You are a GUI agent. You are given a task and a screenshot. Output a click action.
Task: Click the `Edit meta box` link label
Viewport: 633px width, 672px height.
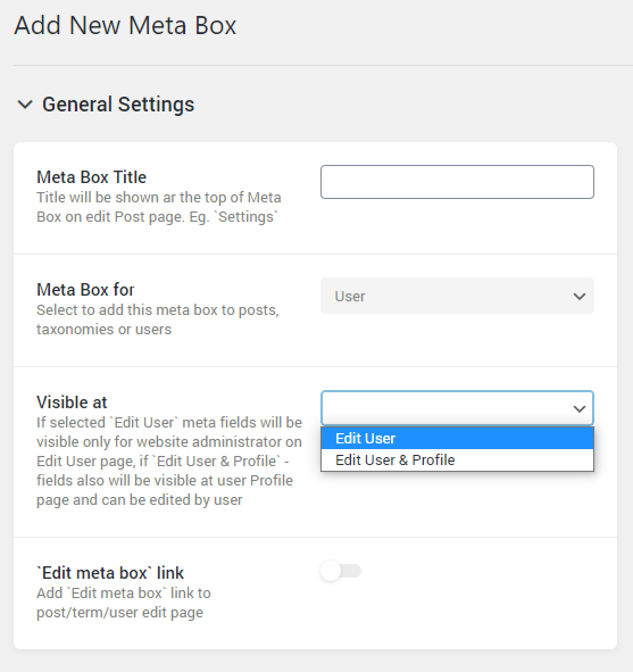click(x=110, y=573)
